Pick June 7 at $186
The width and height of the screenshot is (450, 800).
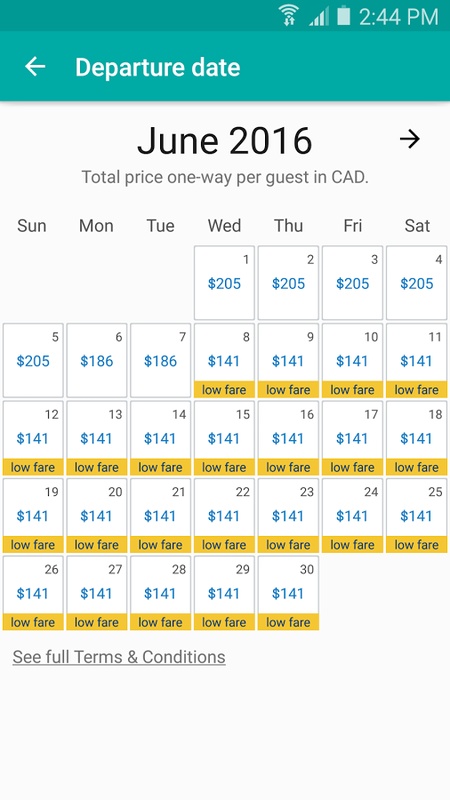coord(161,360)
